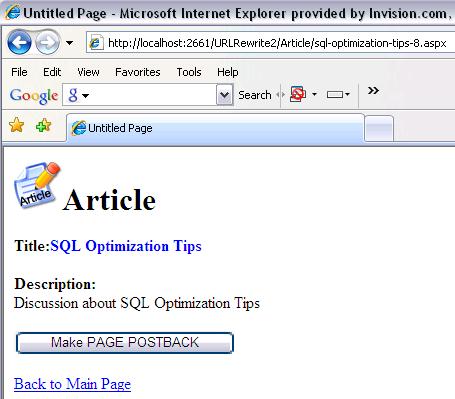Viewport: 455px width, 399px height.
Task: Open the Help menu
Action: point(228,72)
